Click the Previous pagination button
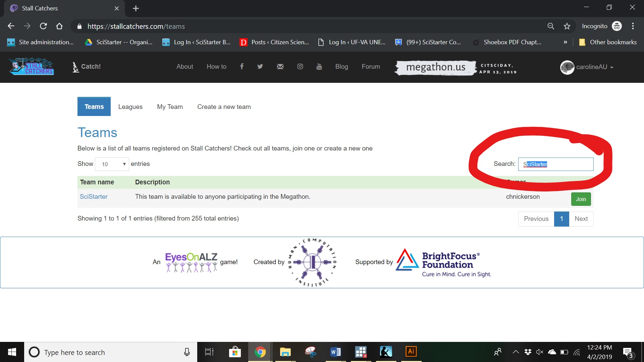 pos(536,219)
